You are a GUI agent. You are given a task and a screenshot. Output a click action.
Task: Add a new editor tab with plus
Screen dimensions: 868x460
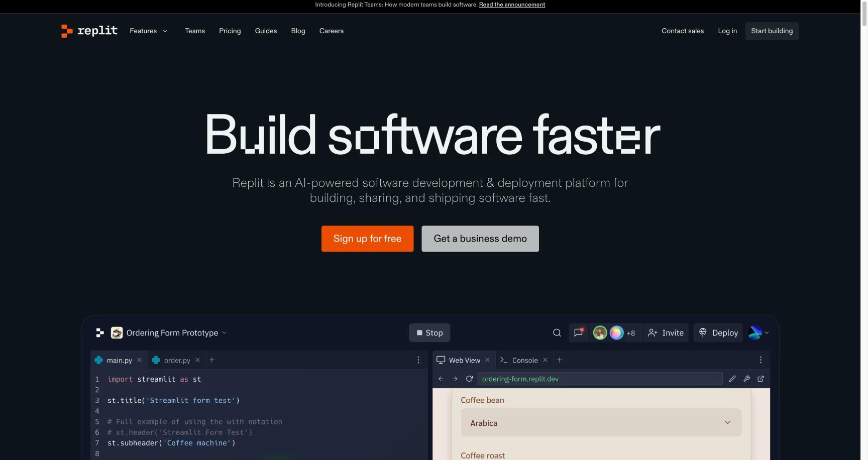click(x=212, y=360)
